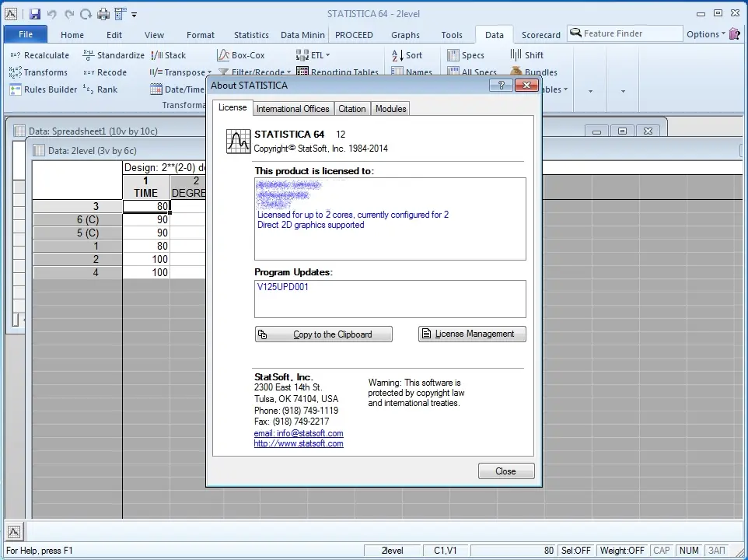Click the help book icon beside Options
This screenshot has height=560, width=748.
tap(735, 34)
